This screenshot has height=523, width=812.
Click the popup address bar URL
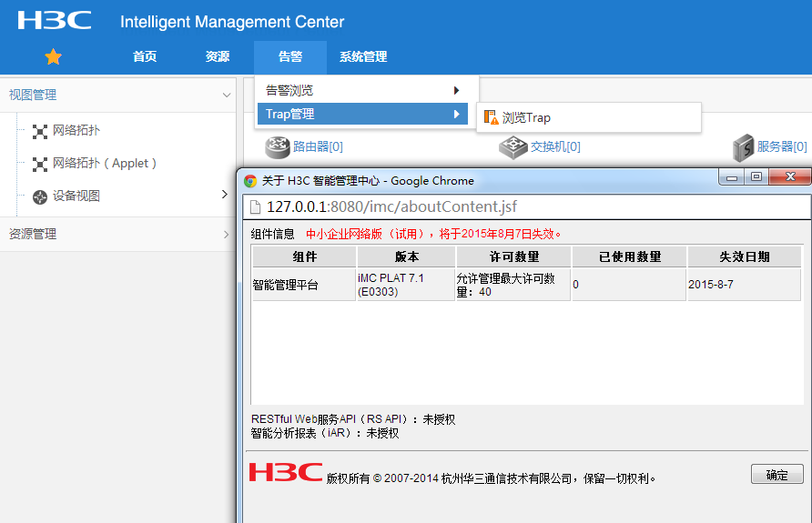click(391, 206)
